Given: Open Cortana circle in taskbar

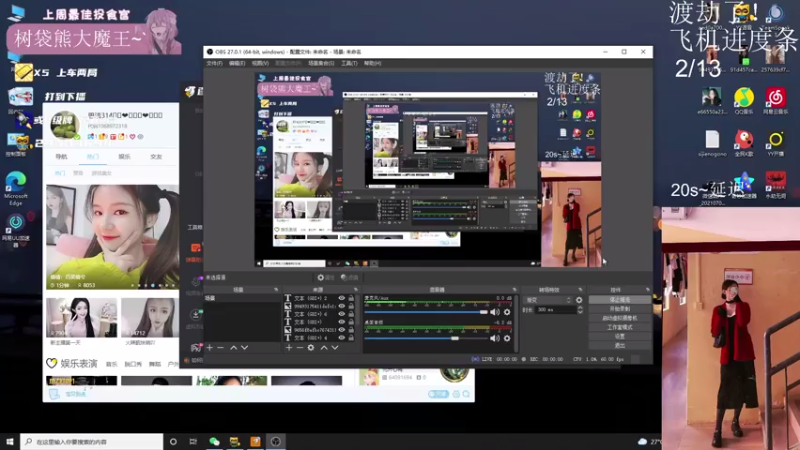Looking at the screenshot, I should [x=173, y=441].
